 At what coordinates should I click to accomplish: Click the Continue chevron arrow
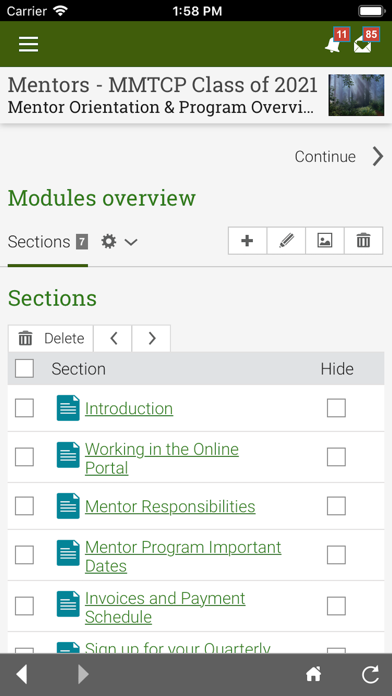(x=378, y=157)
